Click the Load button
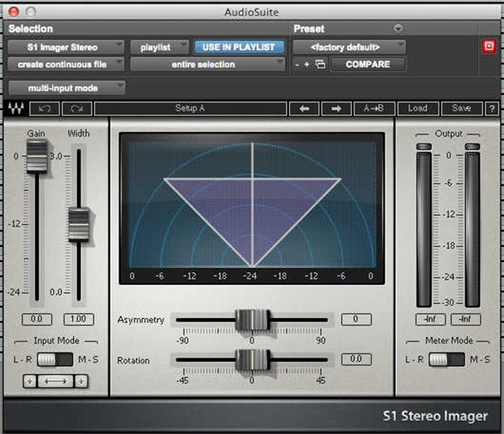The image size is (504, 434). point(417,108)
